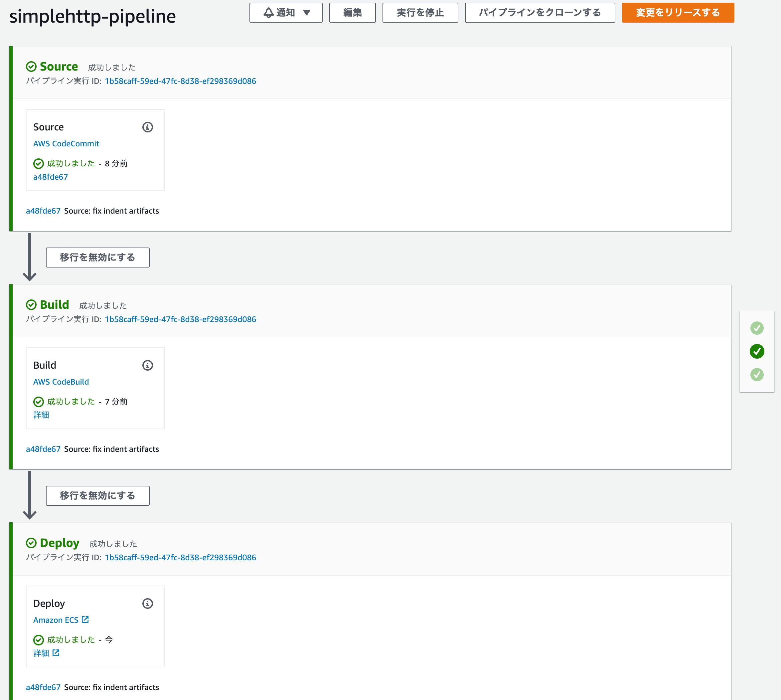This screenshot has width=781, height=700.
Task: Click the info icon in Source action card
Action: point(148,127)
